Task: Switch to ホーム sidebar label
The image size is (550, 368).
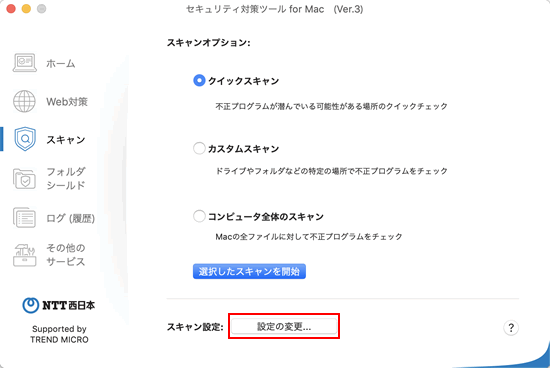Action: tap(61, 63)
